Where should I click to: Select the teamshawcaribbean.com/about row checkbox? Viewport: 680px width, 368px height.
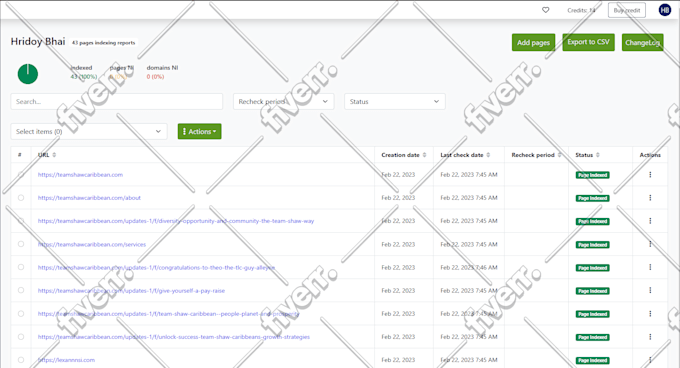21,198
